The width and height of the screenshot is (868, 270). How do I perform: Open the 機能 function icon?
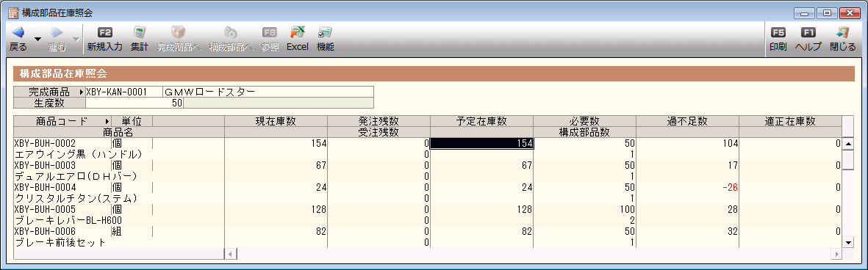click(325, 32)
